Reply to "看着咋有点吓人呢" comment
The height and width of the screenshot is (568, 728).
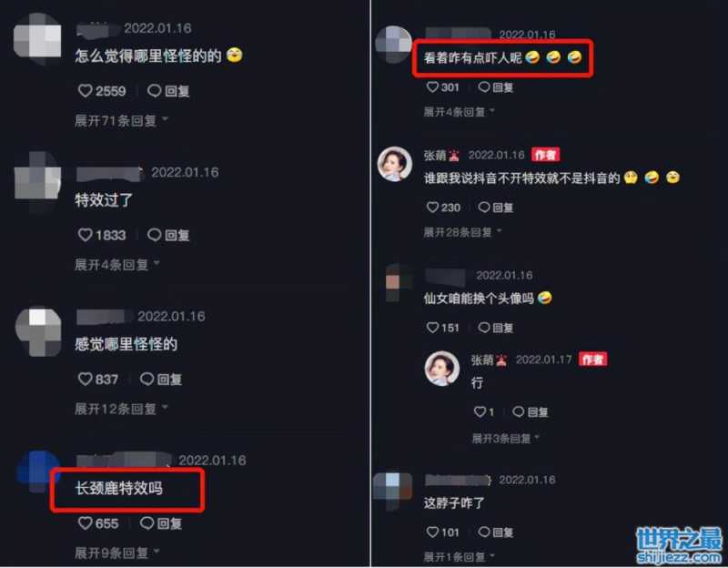495,86
